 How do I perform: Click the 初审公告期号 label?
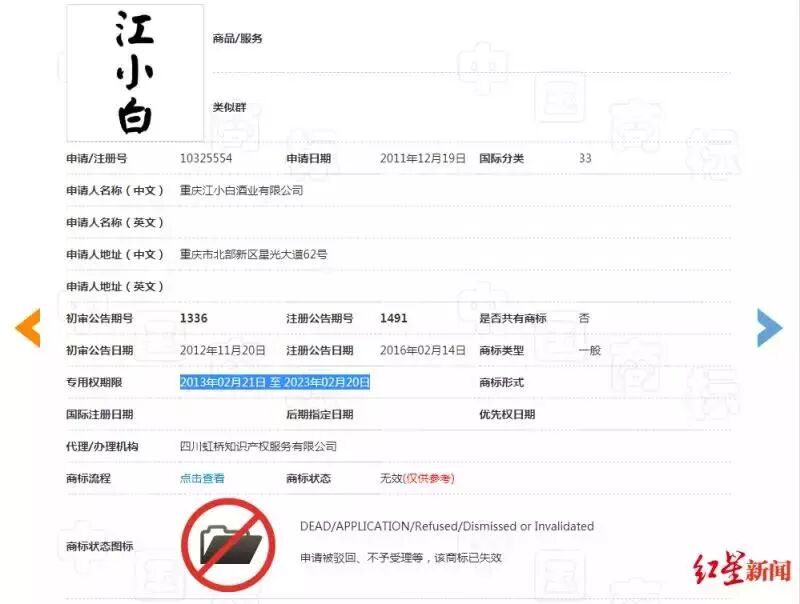(99, 318)
